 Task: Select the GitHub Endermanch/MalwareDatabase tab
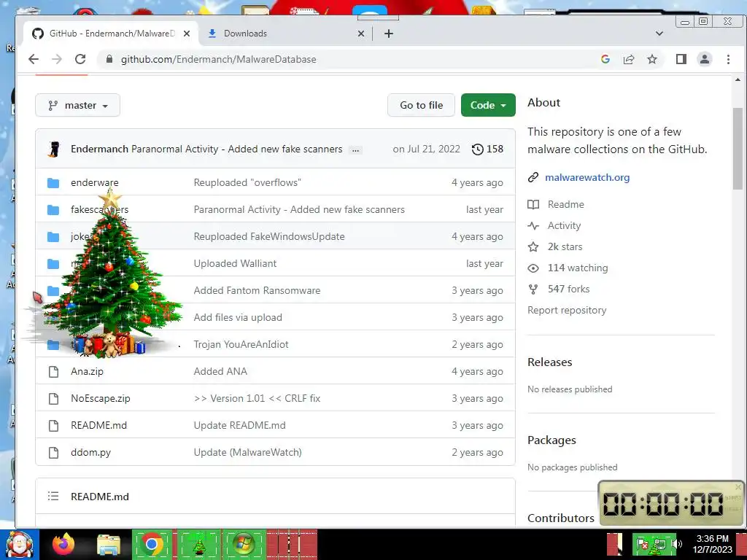pyautogui.click(x=112, y=34)
